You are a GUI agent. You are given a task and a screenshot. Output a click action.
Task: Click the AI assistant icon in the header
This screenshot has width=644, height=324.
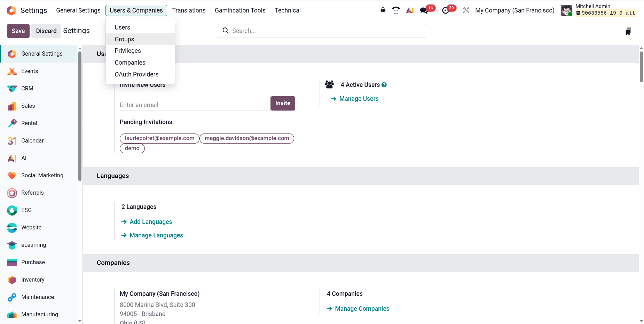[x=410, y=10]
